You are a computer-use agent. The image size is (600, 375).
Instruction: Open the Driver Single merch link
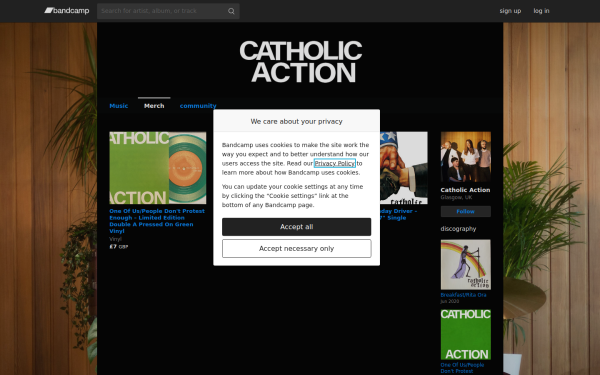point(398,214)
